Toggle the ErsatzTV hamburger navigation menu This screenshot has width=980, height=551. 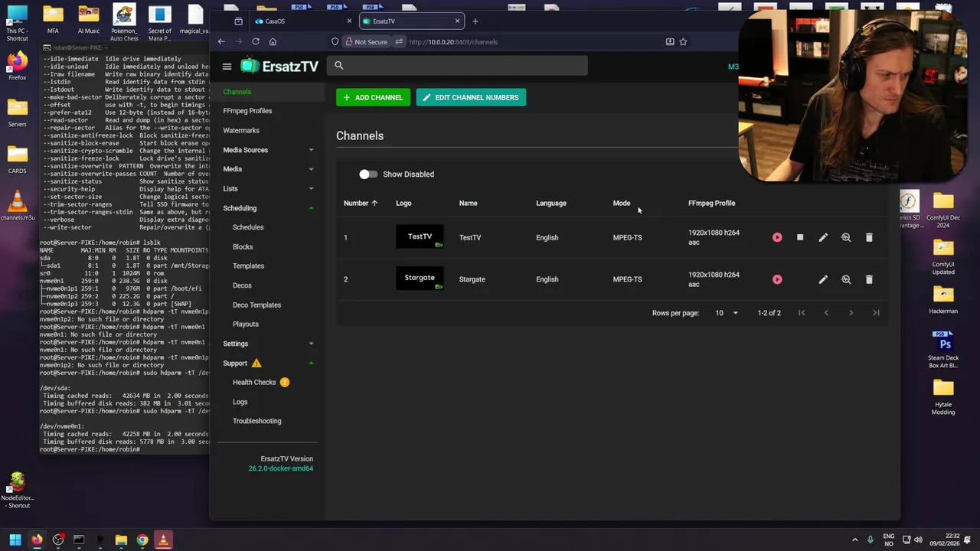pyautogui.click(x=227, y=67)
